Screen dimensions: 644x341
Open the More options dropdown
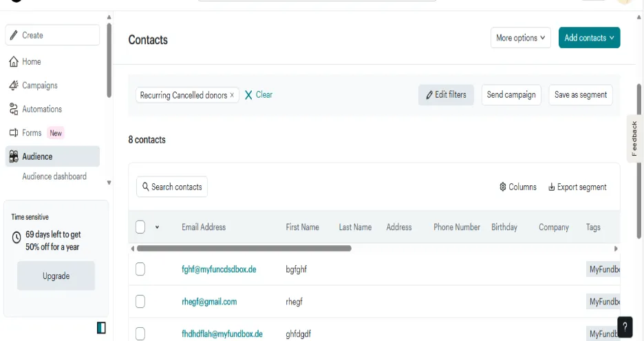(x=520, y=38)
